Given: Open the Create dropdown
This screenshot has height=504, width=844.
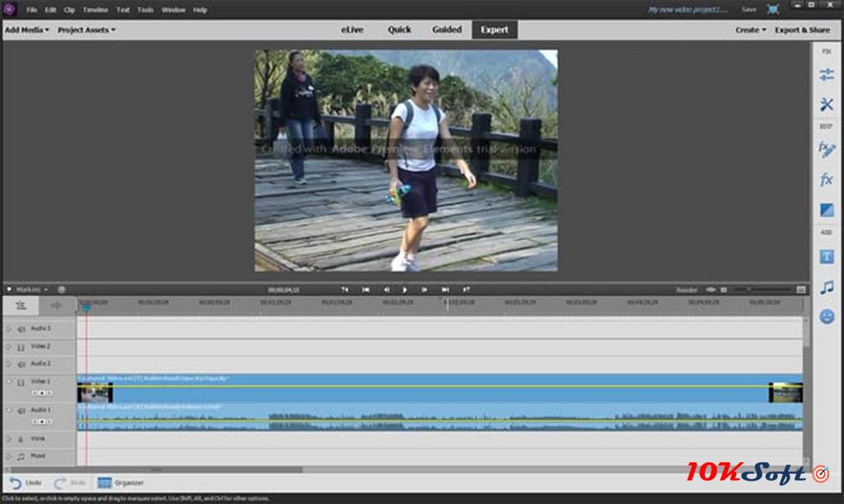Looking at the screenshot, I should (750, 29).
